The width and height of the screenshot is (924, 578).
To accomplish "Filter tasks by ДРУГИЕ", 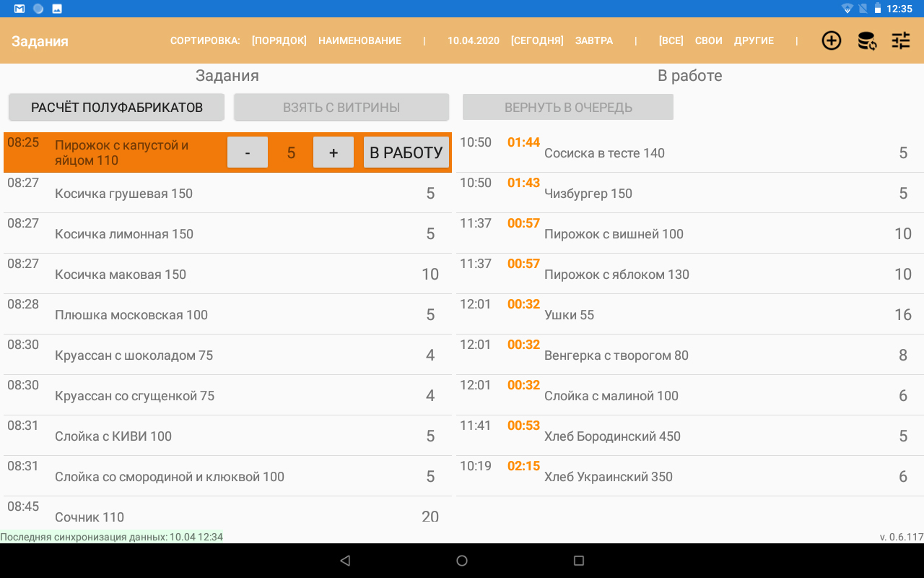I will point(754,40).
